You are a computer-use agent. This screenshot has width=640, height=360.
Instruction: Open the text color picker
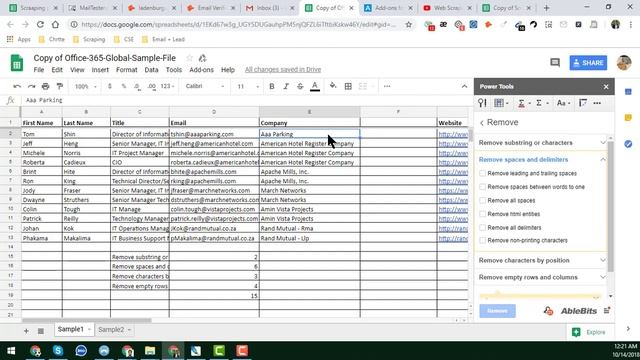(x=315, y=87)
